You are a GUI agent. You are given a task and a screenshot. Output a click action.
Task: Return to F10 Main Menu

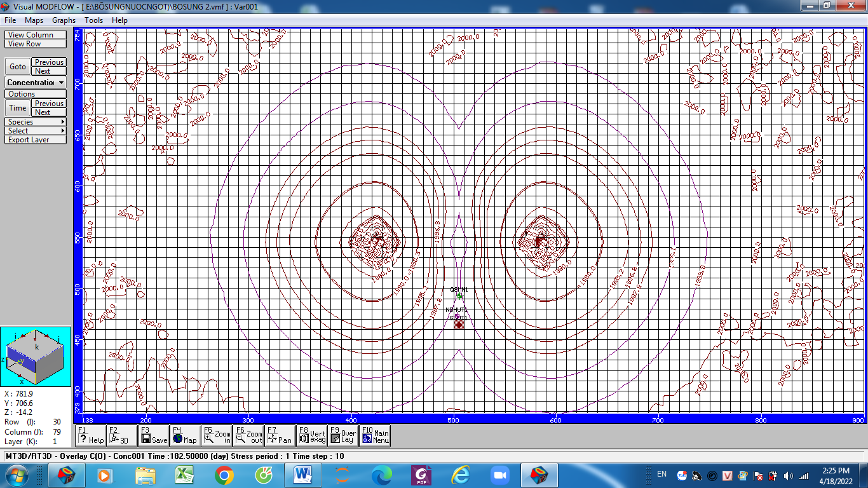(375, 435)
